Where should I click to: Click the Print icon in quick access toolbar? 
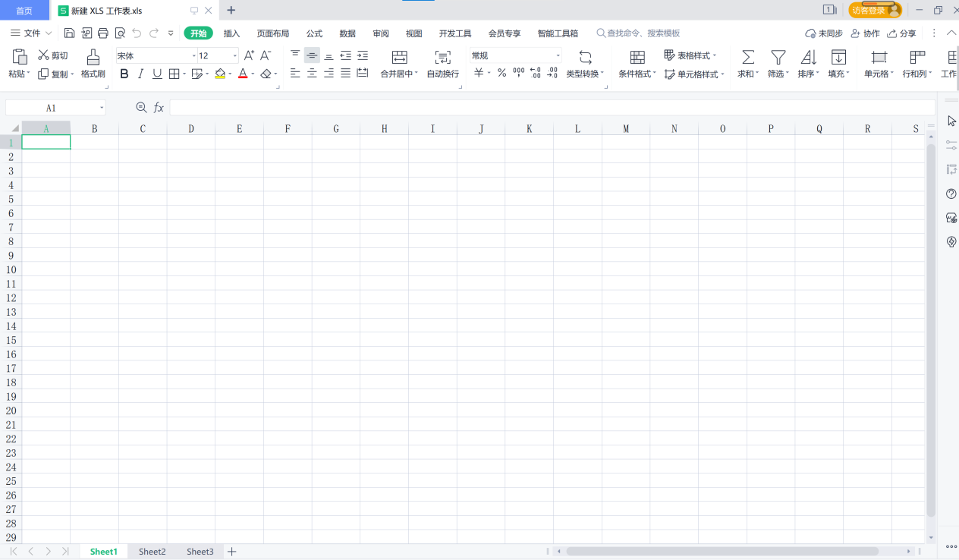103,33
